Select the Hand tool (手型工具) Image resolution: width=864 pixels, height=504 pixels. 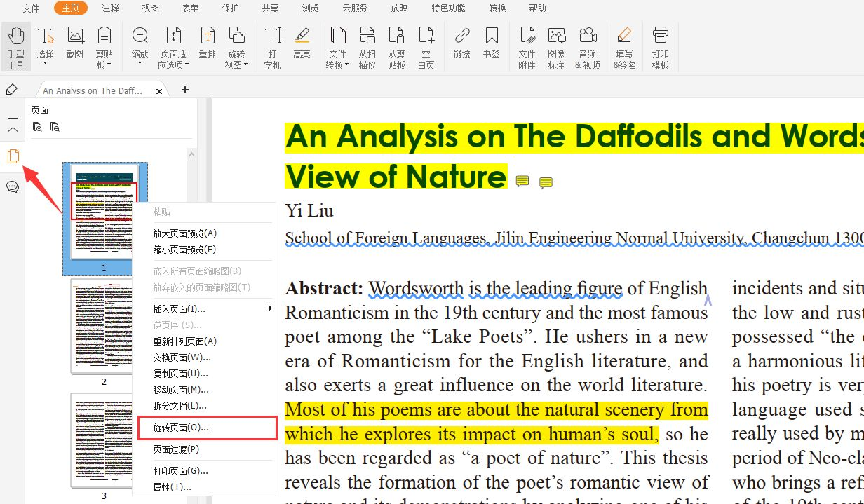coord(15,46)
